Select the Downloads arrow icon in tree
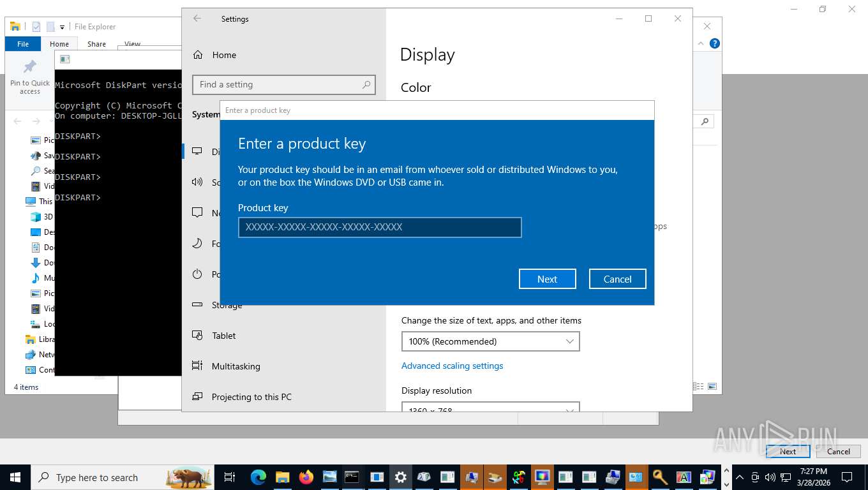The image size is (868, 490). point(36,263)
